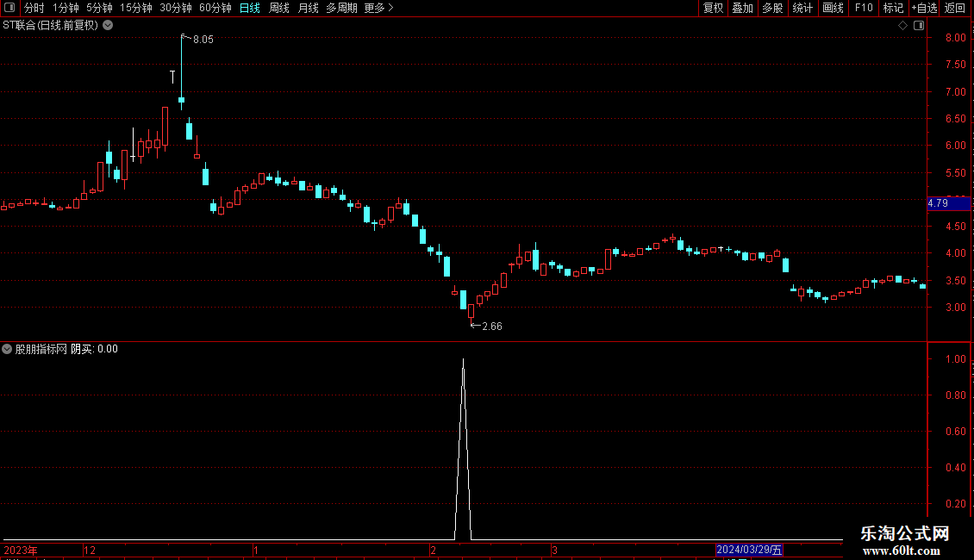Switch to 分时 intraday view

click(34, 8)
